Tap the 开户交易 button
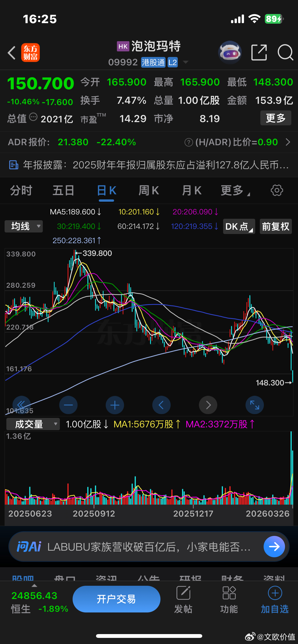The image size is (298, 644). 116,599
